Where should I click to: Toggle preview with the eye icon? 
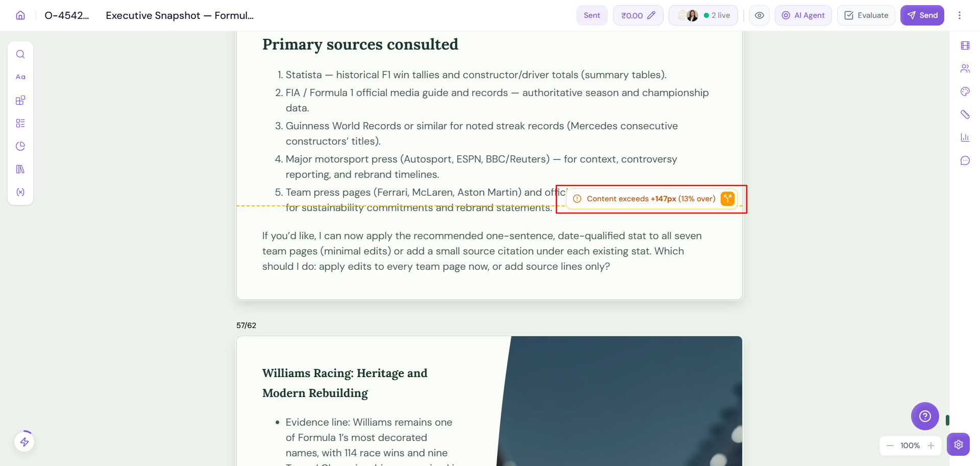pos(759,15)
